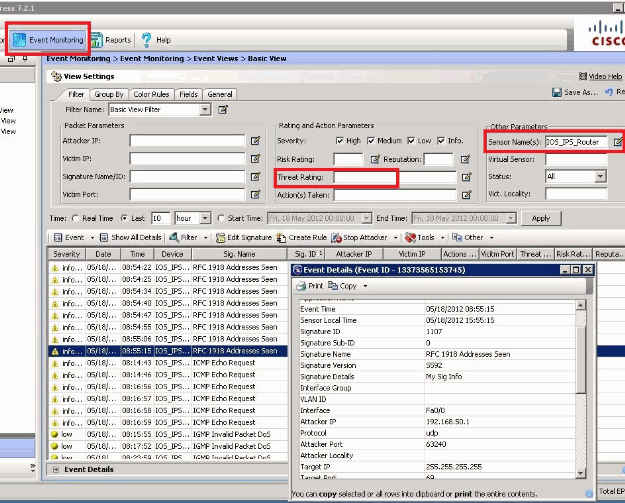Click edit icon beside Signature Name/ID field
This screenshot has width=625, height=503.
tap(255, 176)
